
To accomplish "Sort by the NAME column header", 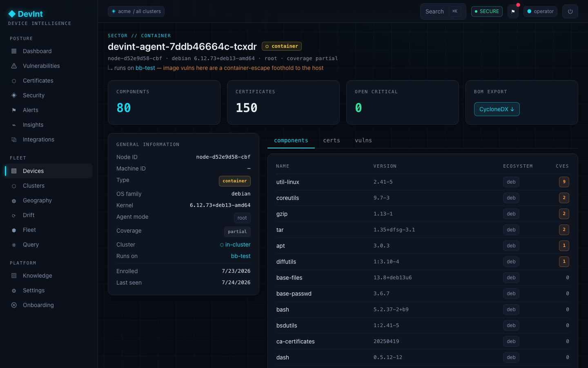I will click(283, 166).
